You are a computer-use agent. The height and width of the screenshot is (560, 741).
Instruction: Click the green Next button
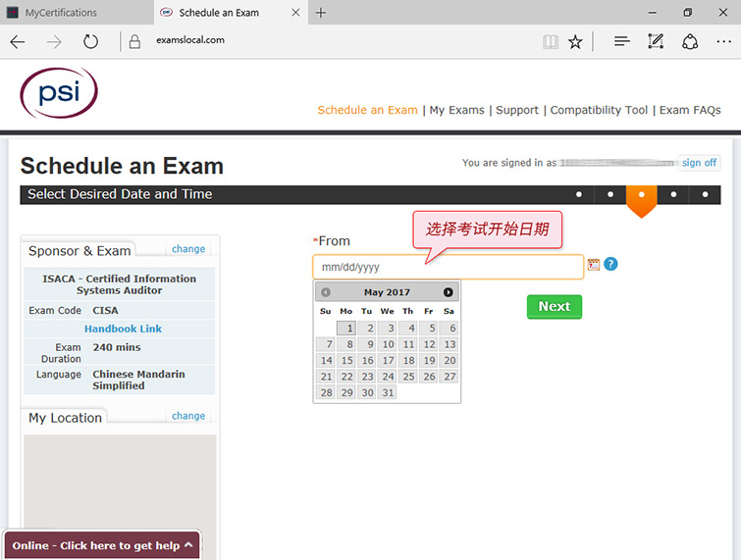pyautogui.click(x=555, y=307)
